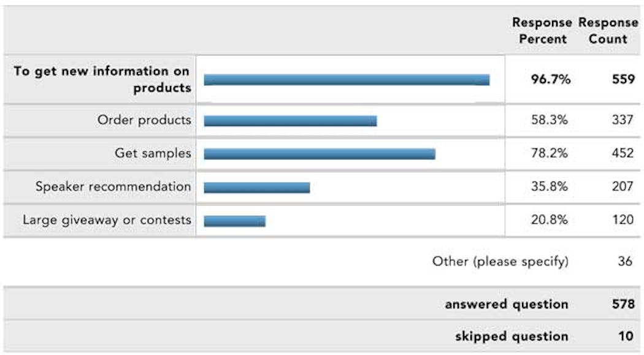
Task: Click the answered question total 578
Action: point(623,304)
